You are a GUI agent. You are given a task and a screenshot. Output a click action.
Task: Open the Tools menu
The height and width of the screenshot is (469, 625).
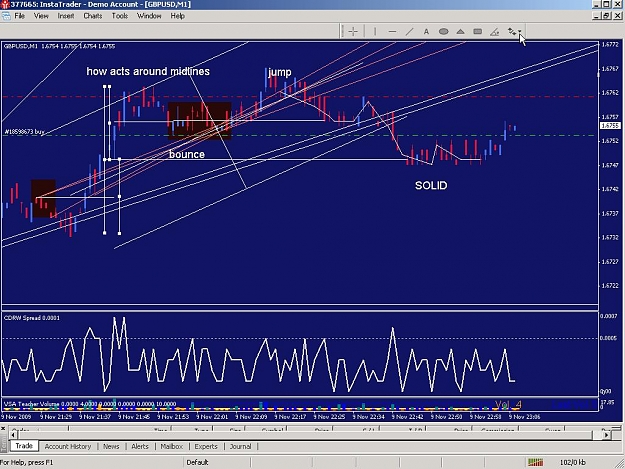[x=120, y=16]
